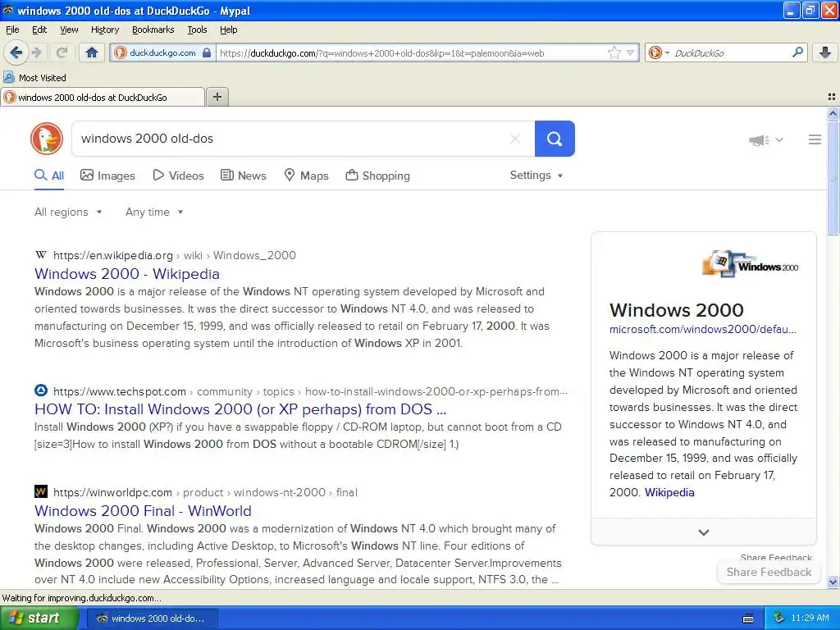Screen dimensions: 840x630
Task: Clear the search query with the X
Action: coord(515,139)
